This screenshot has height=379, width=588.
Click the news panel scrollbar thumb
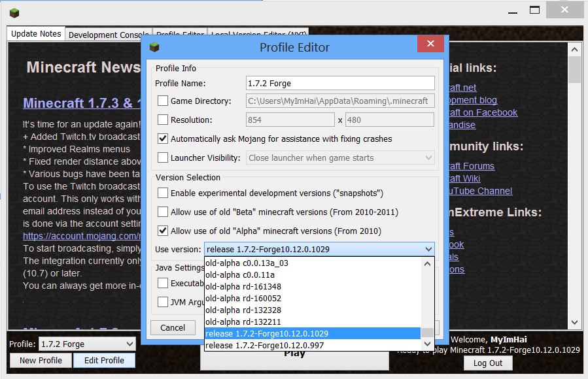[574, 69]
